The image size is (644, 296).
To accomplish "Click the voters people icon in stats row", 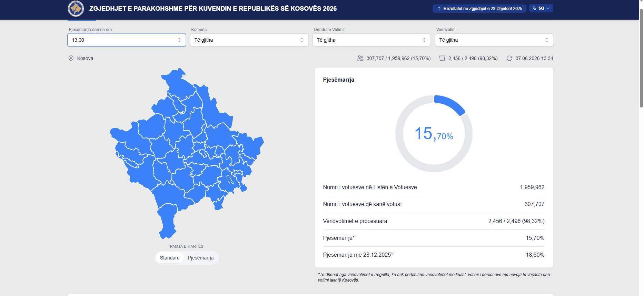I will (360, 58).
